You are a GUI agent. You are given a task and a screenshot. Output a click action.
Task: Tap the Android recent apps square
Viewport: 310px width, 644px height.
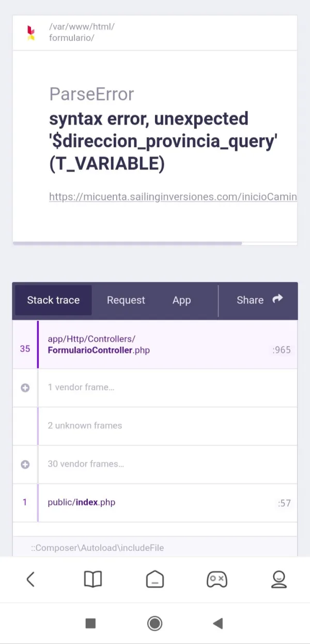pos(90,623)
